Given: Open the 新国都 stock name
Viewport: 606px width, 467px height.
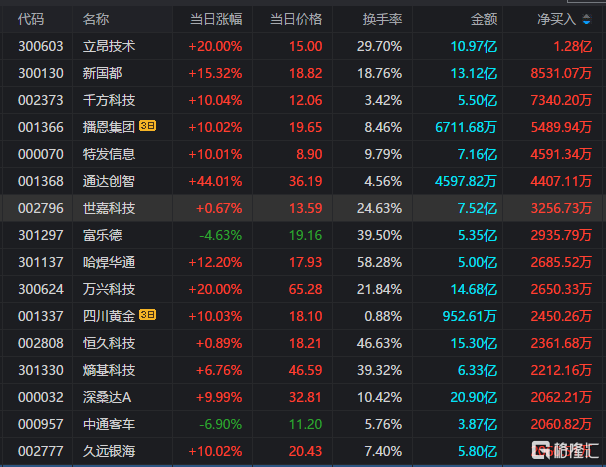Looking at the screenshot, I should point(102,73).
